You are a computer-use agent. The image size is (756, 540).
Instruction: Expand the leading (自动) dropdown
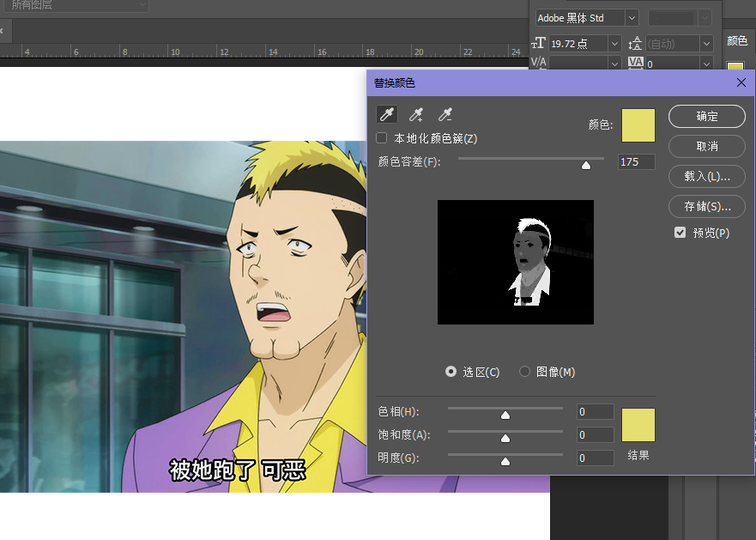tap(706, 44)
